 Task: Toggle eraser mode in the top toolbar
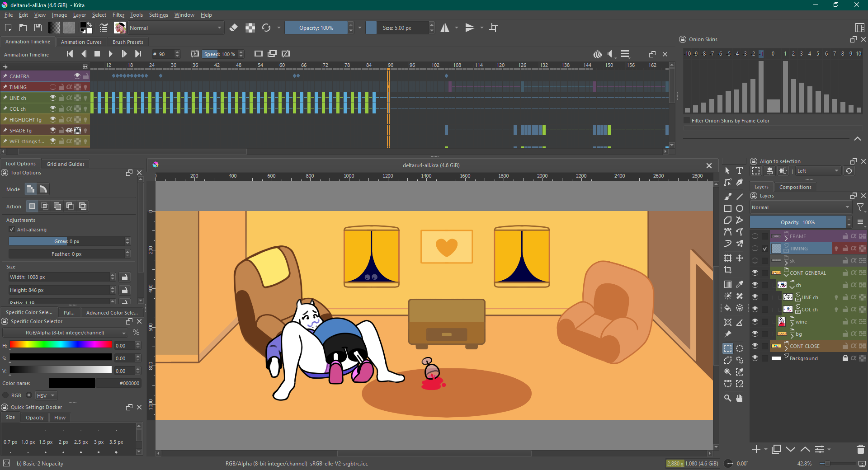(234, 28)
